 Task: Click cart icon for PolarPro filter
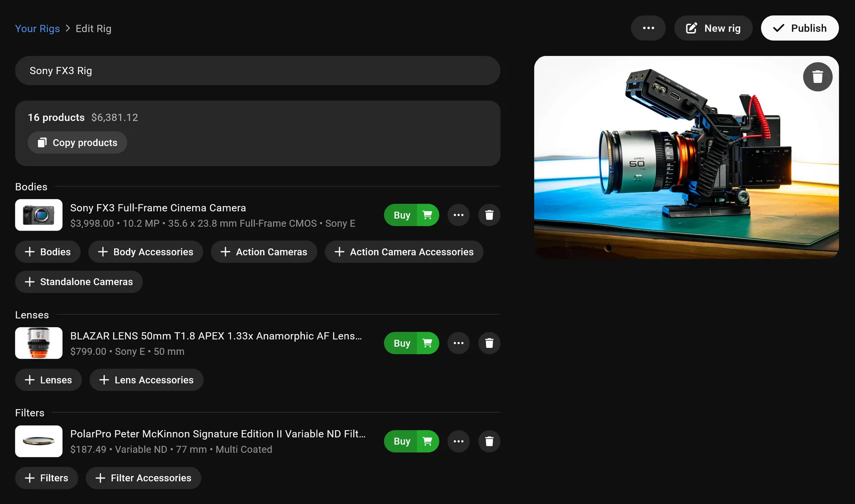pyautogui.click(x=427, y=441)
